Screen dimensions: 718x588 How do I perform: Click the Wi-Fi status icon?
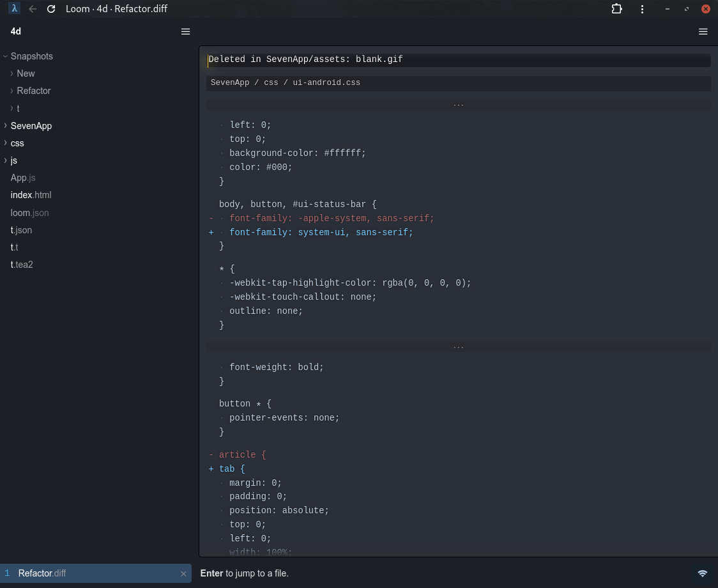[x=702, y=573]
